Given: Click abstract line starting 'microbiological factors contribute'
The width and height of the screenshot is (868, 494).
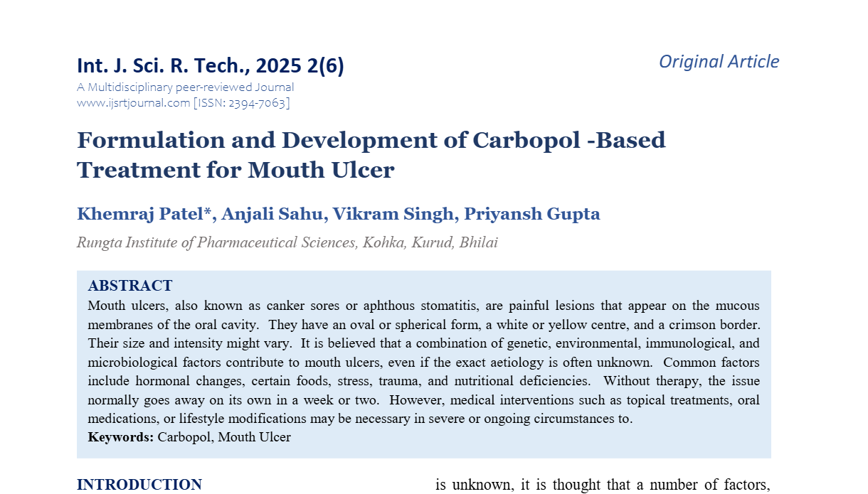Looking at the screenshot, I should 424,363.
